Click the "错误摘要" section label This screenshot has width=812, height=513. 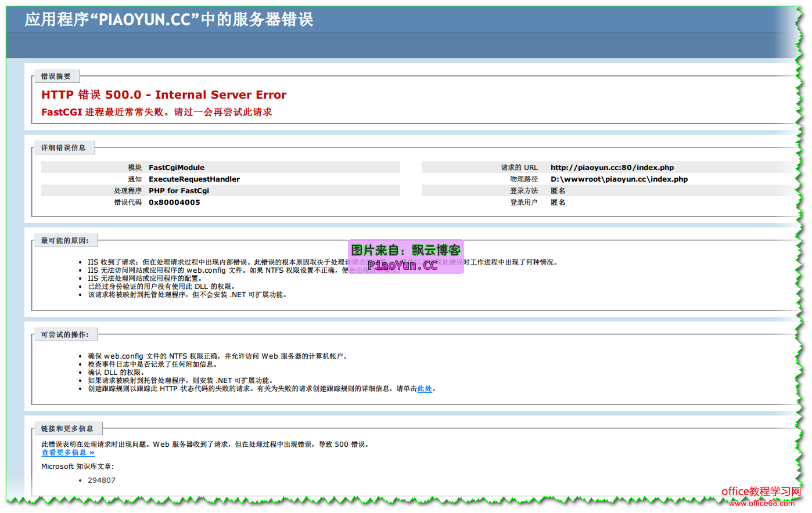pyautogui.click(x=56, y=77)
